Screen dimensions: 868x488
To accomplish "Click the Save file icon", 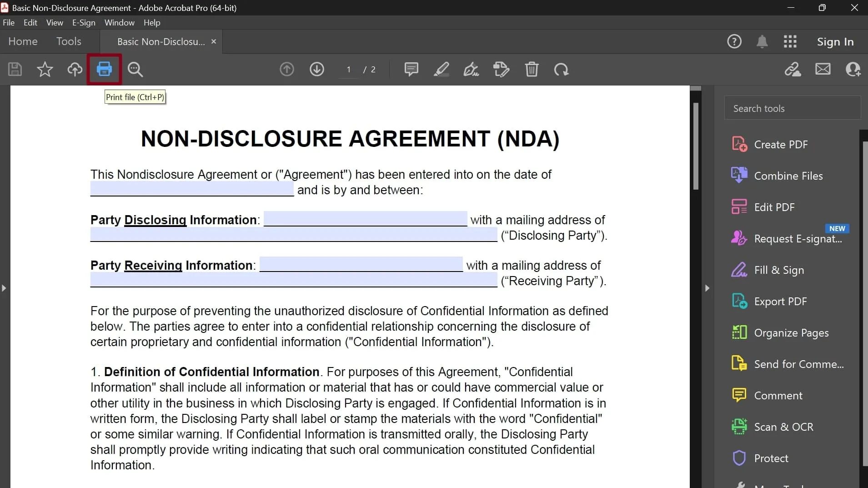I will click(15, 69).
